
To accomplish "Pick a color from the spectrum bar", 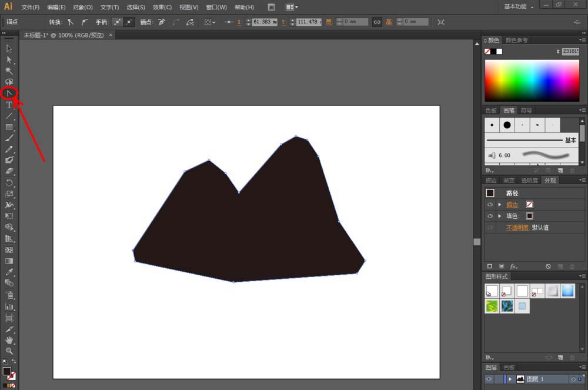I will pyautogui.click(x=532, y=81).
